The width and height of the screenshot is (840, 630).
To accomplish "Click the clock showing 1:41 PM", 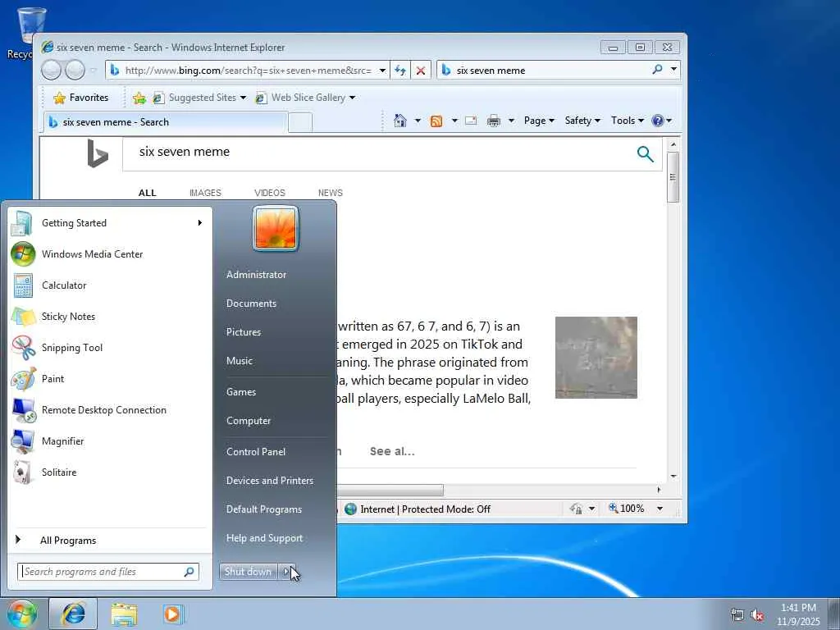I will coord(798,608).
